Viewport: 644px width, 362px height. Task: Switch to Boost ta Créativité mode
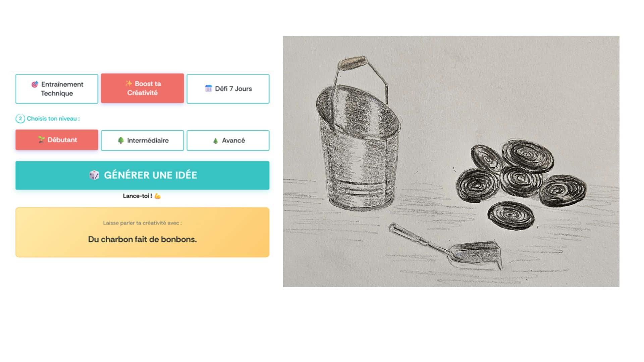point(142,88)
